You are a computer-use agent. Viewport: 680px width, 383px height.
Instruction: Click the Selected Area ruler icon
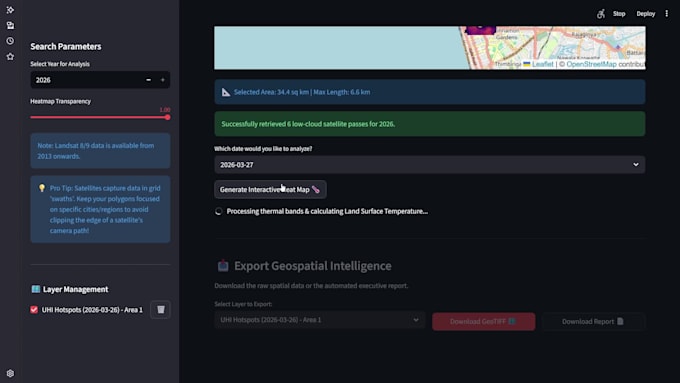[226, 92]
